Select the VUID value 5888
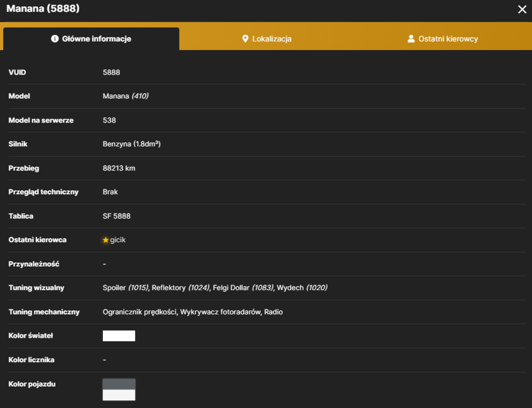532x408 pixels. 111,72
